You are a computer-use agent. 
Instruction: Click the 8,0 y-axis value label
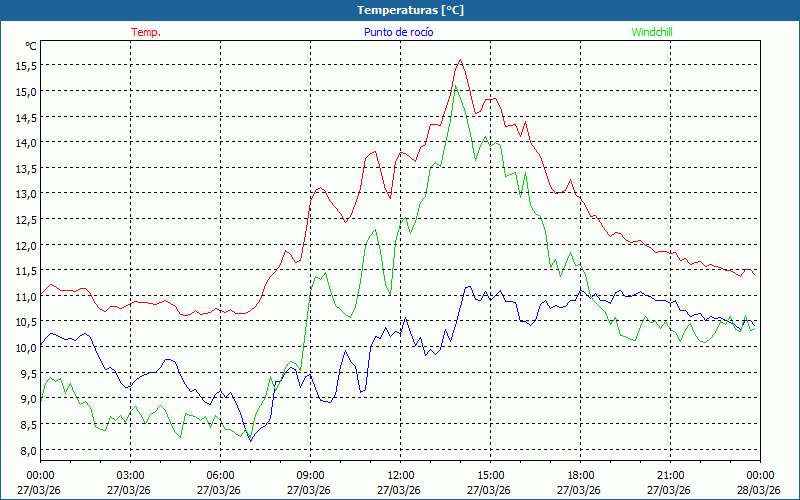pyautogui.click(x=26, y=451)
